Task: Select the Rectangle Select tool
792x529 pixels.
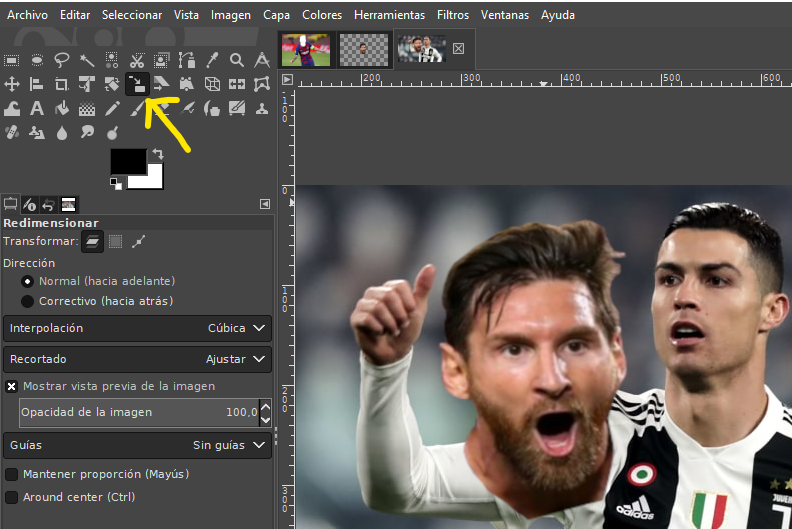Action: (x=12, y=60)
